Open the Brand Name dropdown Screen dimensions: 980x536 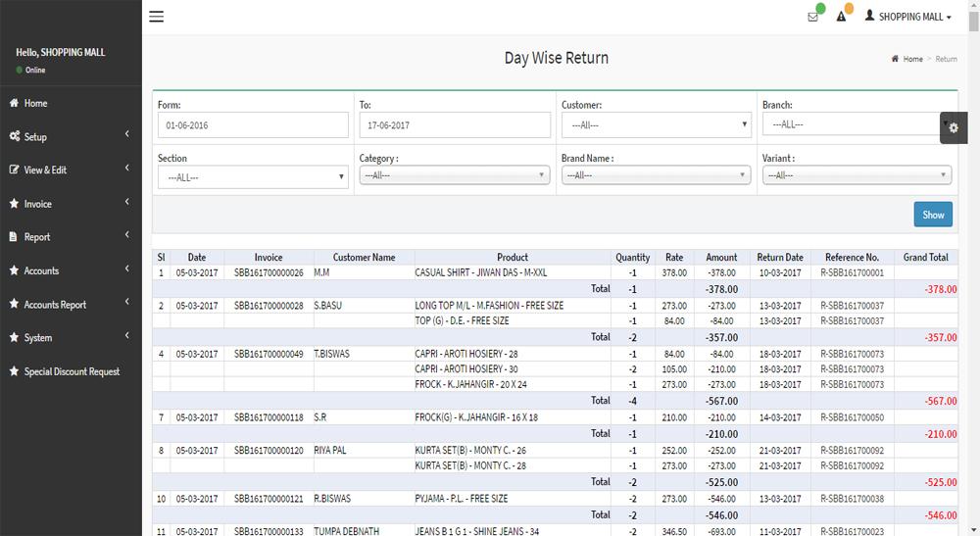pyautogui.click(x=657, y=175)
